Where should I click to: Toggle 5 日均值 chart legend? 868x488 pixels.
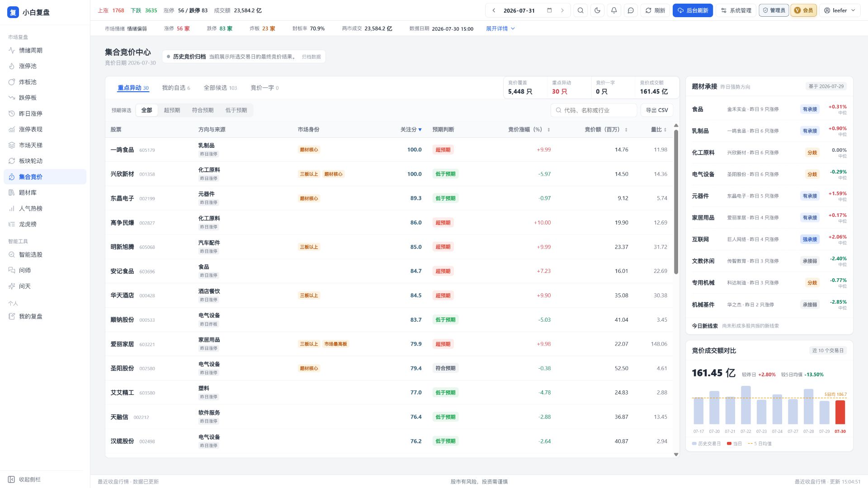pos(759,444)
